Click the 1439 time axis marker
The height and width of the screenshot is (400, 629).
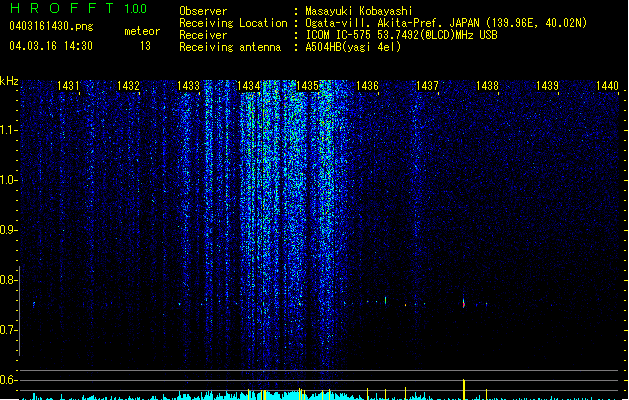click(x=547, y=86)
